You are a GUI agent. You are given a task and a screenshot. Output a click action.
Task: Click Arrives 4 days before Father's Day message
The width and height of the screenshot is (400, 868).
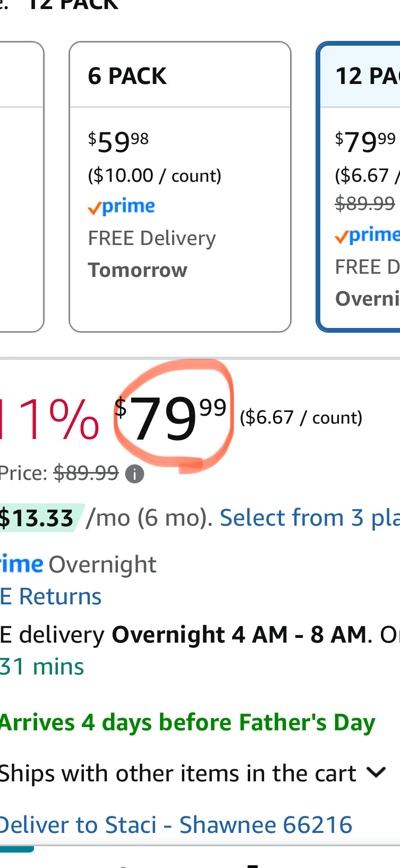click(188, 723)
